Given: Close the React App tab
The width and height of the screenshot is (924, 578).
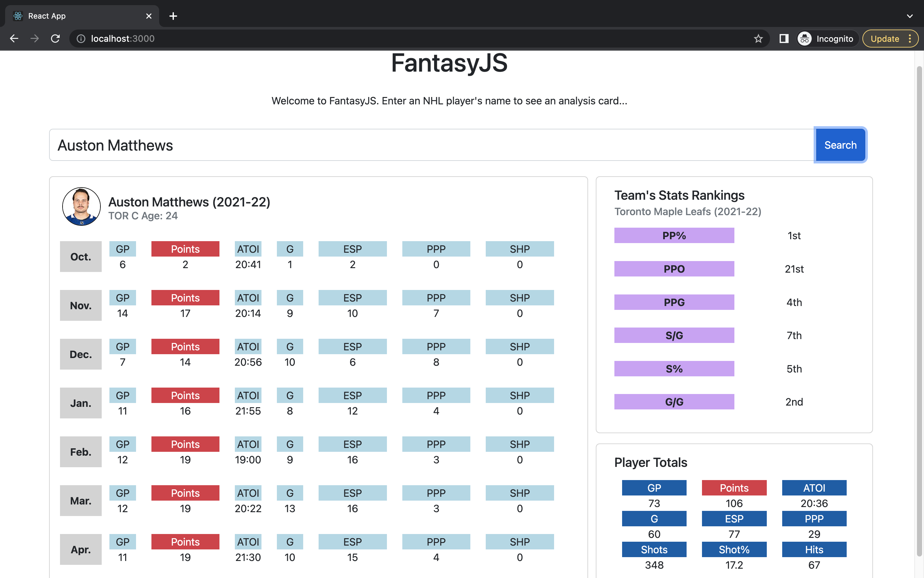Looking at the screenshot, I should 149,16.
